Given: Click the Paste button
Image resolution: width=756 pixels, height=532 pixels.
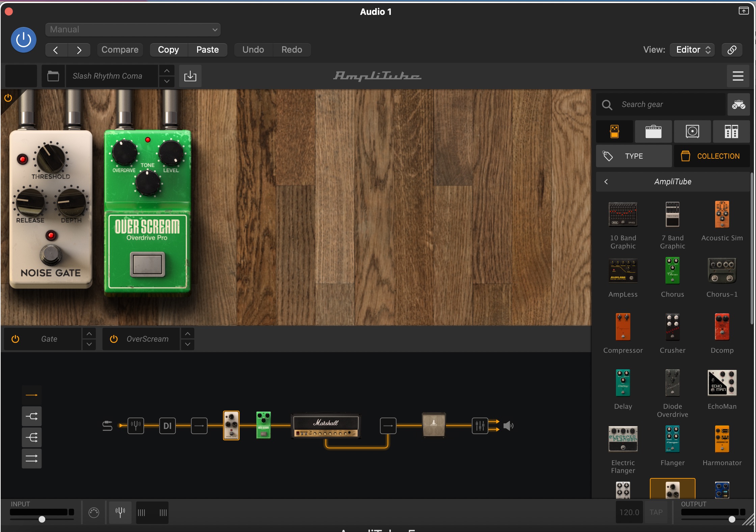Looking at the screenshot, I should [x=208, y=50].
